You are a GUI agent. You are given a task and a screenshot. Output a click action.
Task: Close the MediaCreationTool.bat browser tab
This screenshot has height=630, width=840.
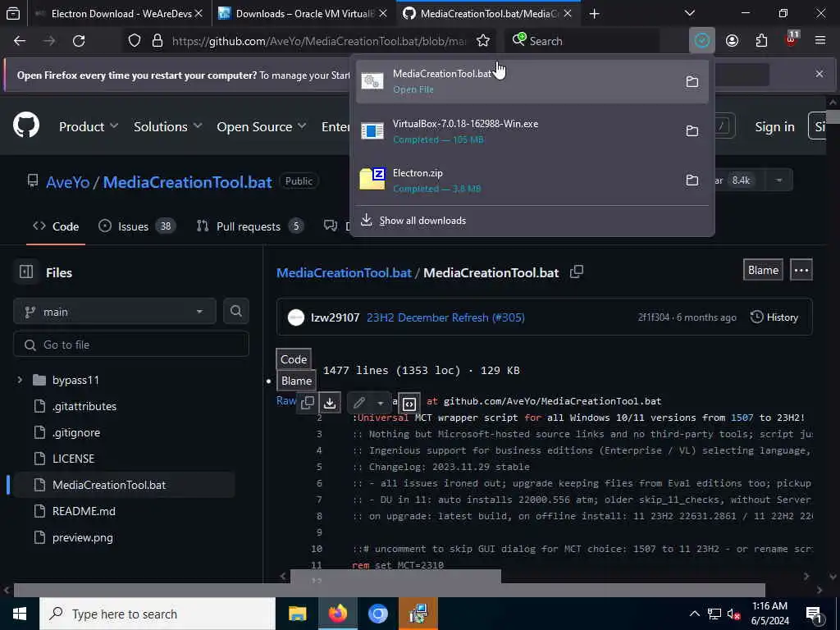(568, 13)
